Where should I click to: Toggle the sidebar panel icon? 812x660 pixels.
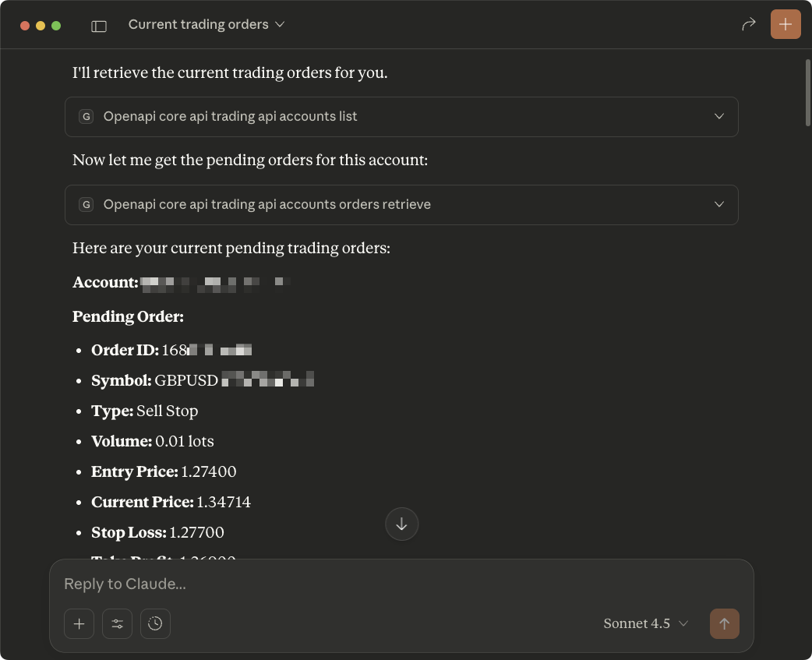99,26
